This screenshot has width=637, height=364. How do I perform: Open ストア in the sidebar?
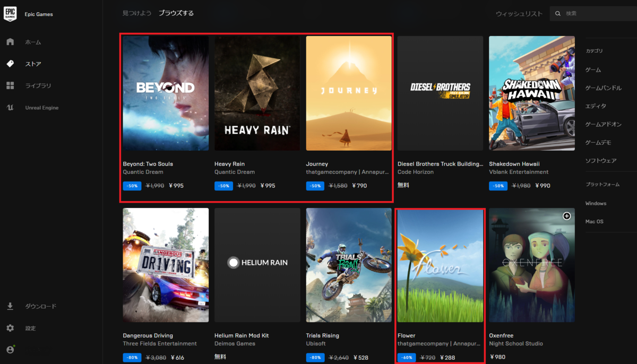click(x=33, y=64)
